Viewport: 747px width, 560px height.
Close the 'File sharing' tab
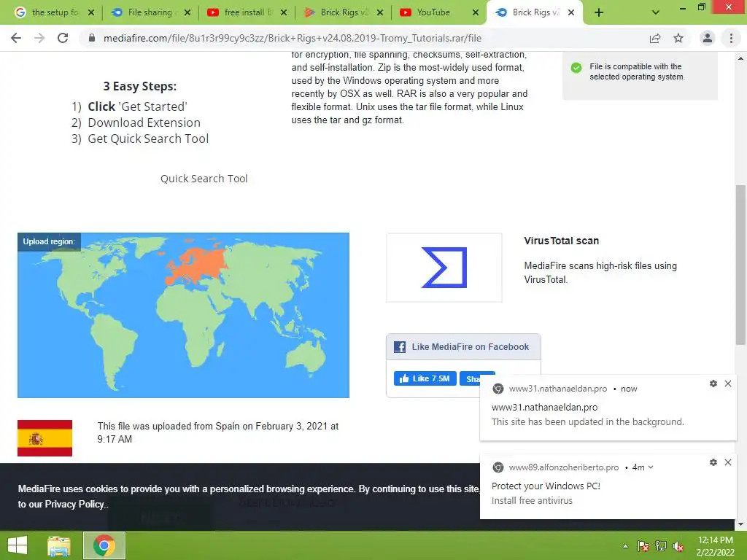(x=187, y=13)
